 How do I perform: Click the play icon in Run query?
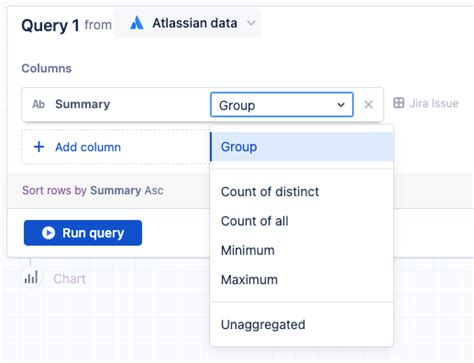click(48, 233)
